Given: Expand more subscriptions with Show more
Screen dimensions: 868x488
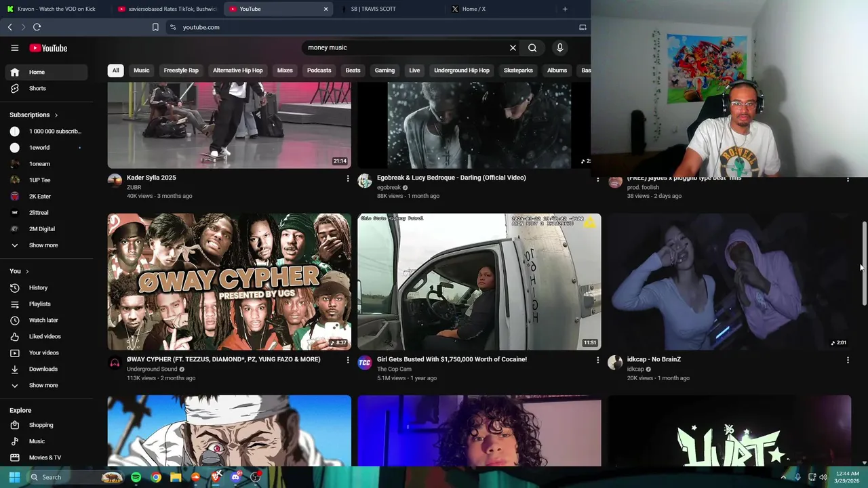Looking at the screenshot, I should [x=46, y=245].
